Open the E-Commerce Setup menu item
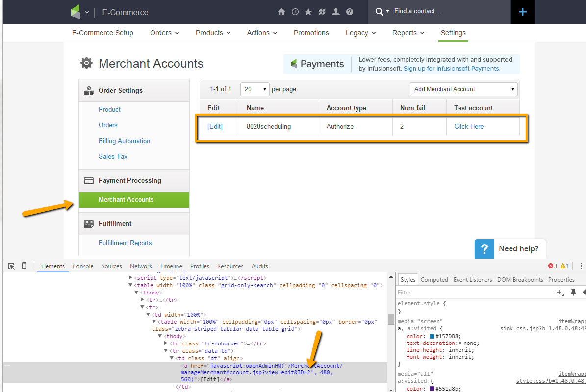 [x=103, y=33]
